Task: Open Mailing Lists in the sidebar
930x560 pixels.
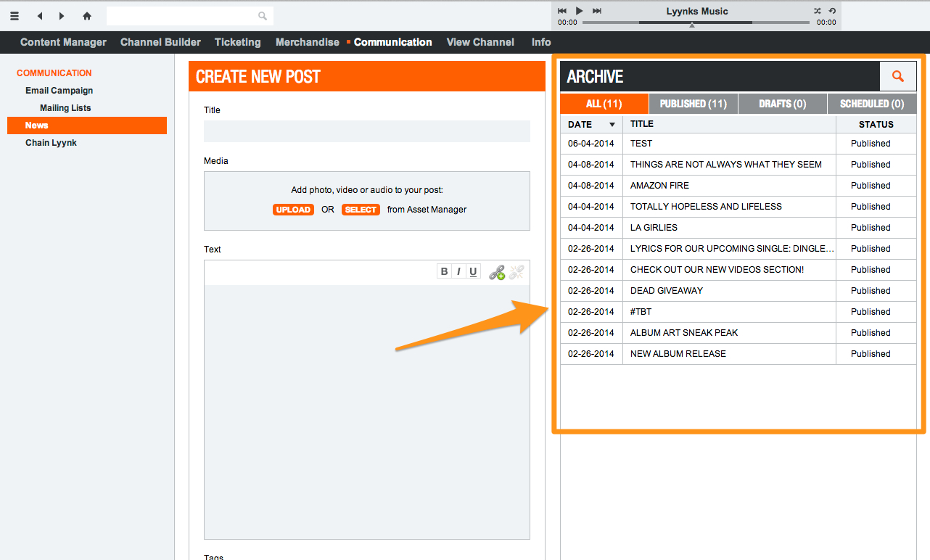Action: click(x=65, y=108)
